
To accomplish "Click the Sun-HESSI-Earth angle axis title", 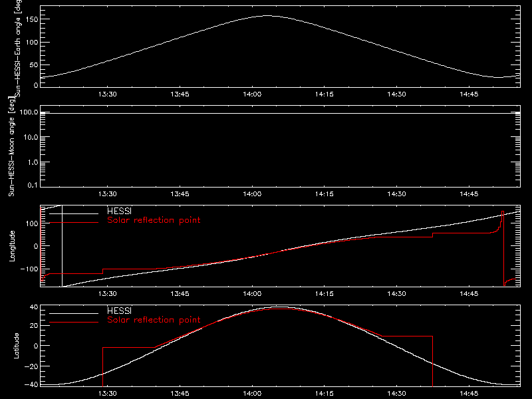I will 18,49.
